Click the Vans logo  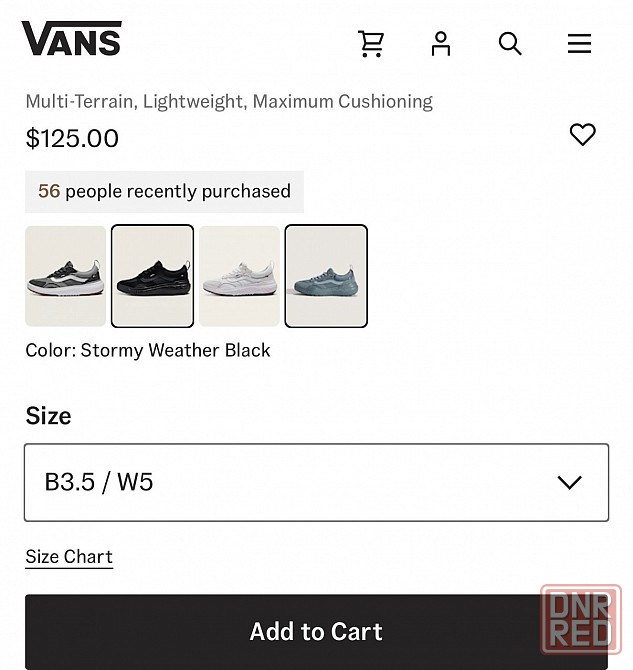71,39
